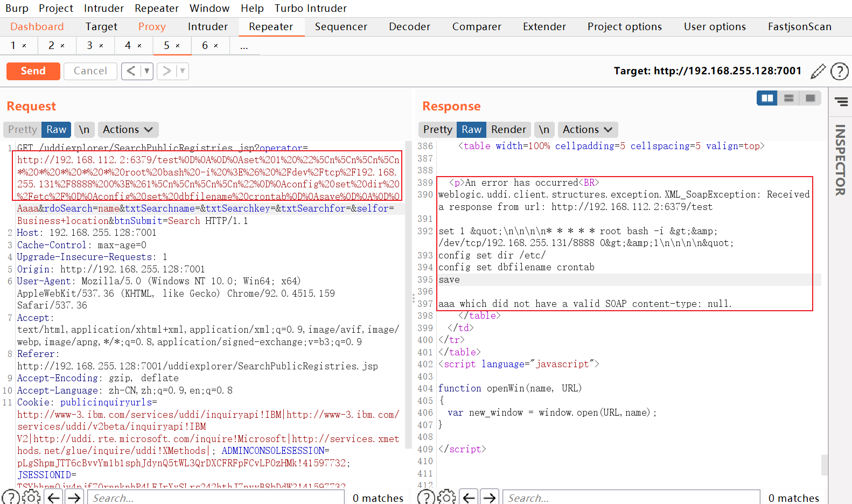The height and width of the screenshot is (504, 852).
Task: Click the Host header line in request
Action: pos(87,233)
